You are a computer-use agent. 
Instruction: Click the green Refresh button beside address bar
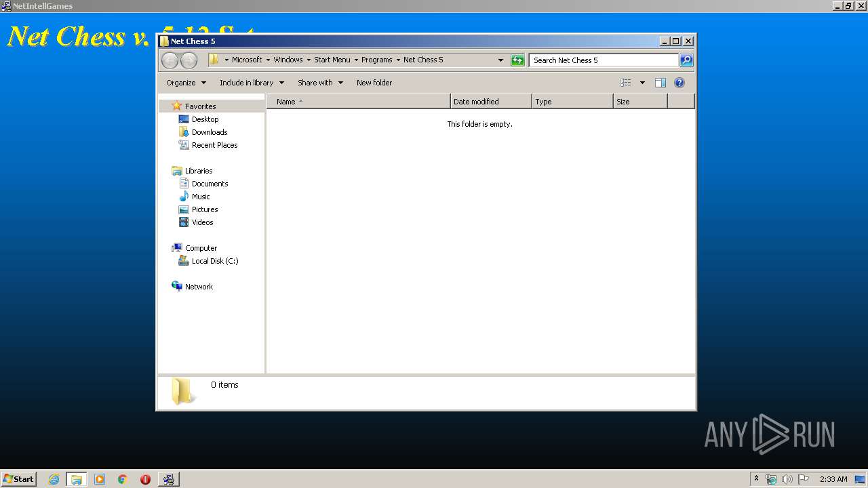coord(517,60)
